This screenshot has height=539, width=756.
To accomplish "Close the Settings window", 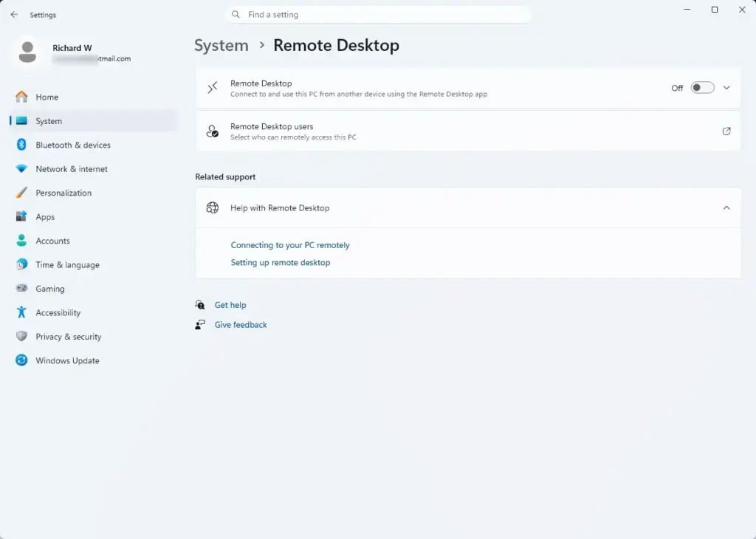I will click(x=742, y=10).
